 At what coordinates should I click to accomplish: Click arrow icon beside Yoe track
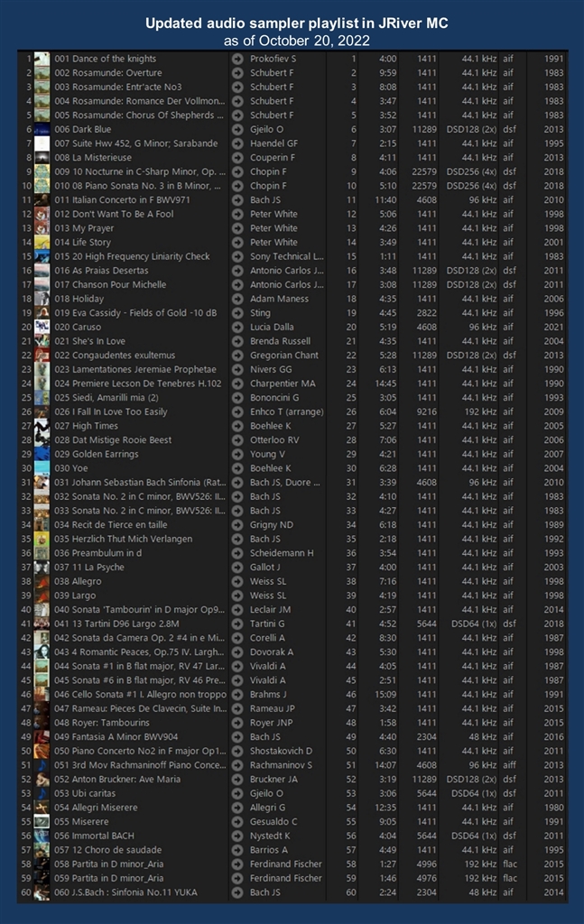[x=237, y=468]
